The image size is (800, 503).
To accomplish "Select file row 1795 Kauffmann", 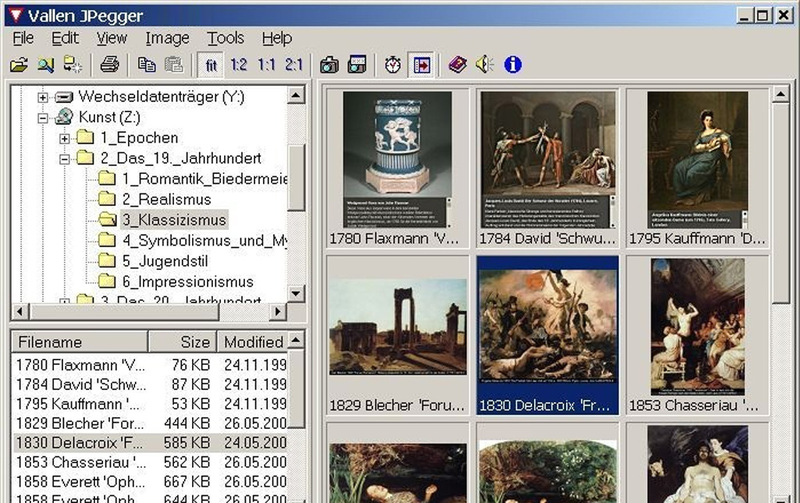I will [x=150, y=404].
